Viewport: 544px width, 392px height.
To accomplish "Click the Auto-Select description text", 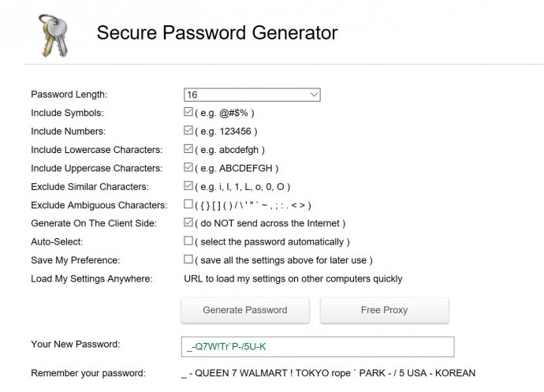I will 272,241.
